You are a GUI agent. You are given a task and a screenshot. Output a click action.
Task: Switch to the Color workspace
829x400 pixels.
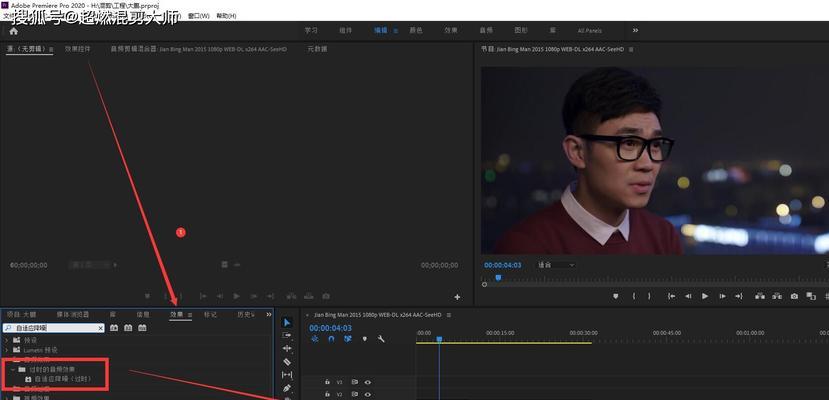click(x=416, y=30)
